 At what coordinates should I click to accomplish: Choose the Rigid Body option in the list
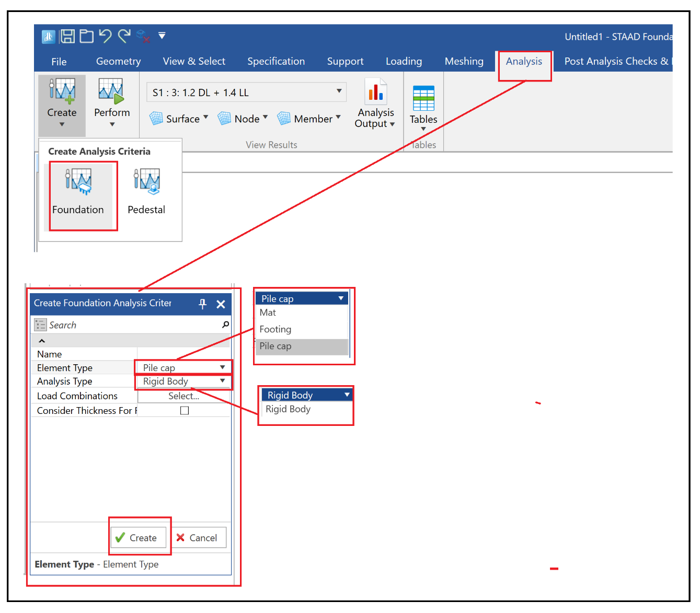click(x=307, y=409)
